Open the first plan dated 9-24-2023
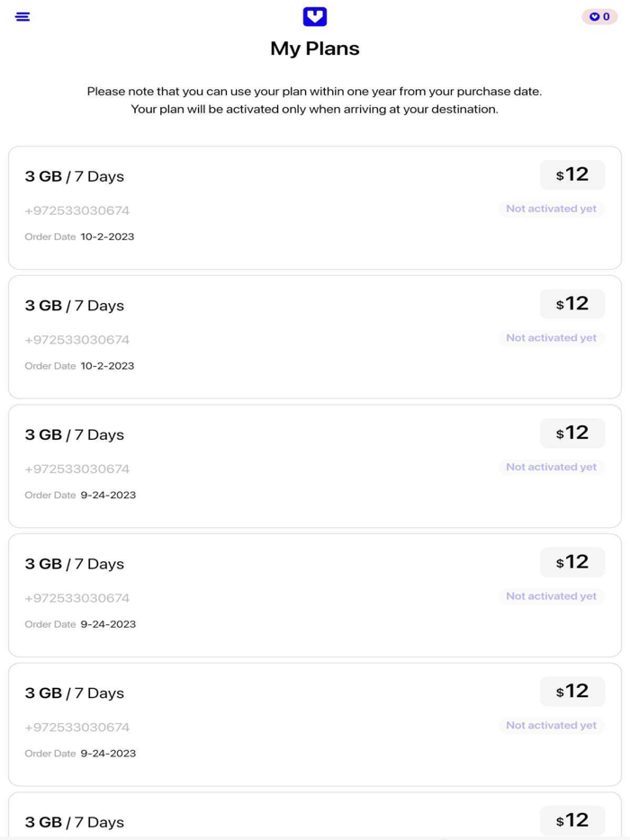Screen dimensions: 630x840 [315, 466]
